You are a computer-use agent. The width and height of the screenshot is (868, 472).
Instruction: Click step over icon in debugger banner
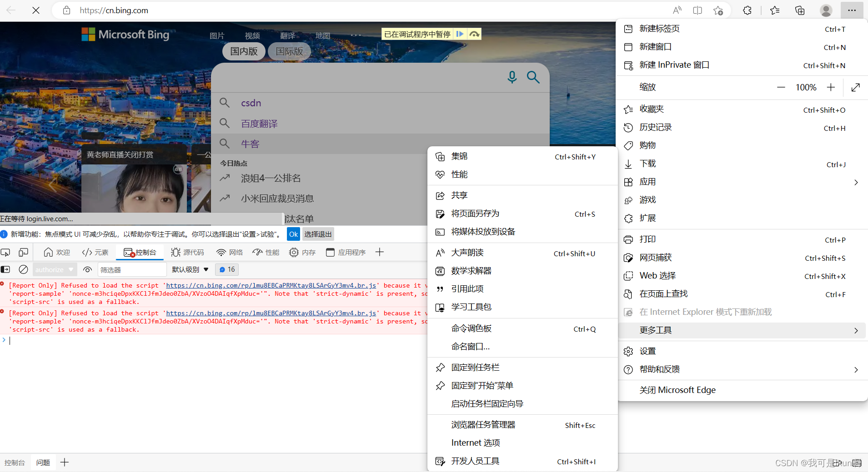474,34
